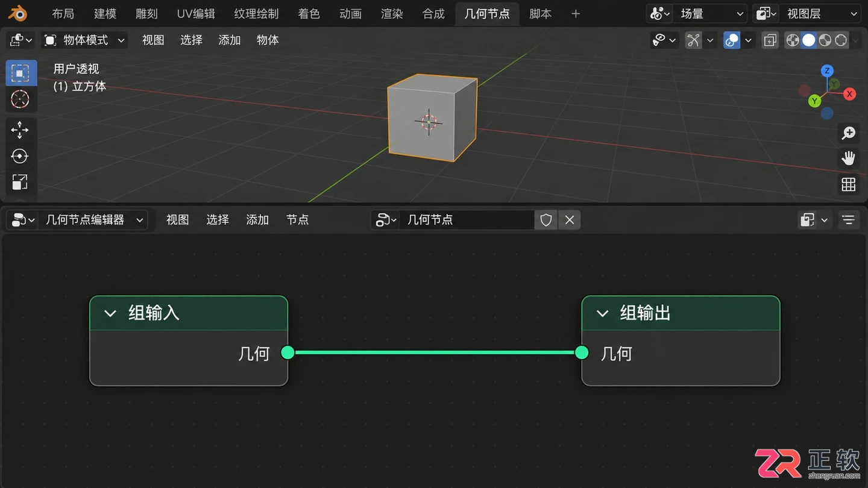Add a new workspace with the plus
The width and height of the screenshot is (868, 488).
pyautogui.click(x=576, y=13)
